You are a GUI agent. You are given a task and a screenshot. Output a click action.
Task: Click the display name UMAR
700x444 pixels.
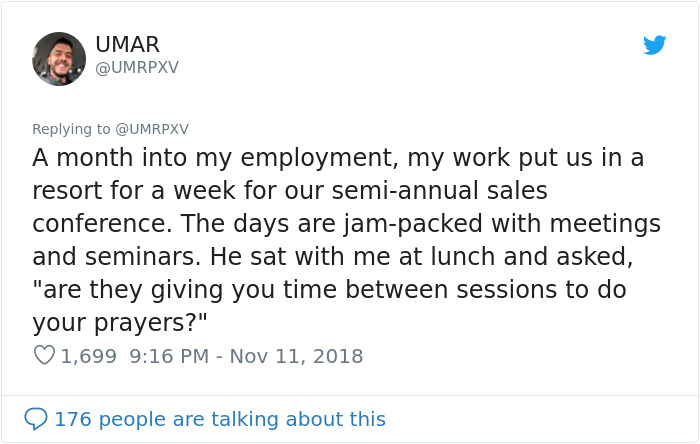click(x=127, y=45)
